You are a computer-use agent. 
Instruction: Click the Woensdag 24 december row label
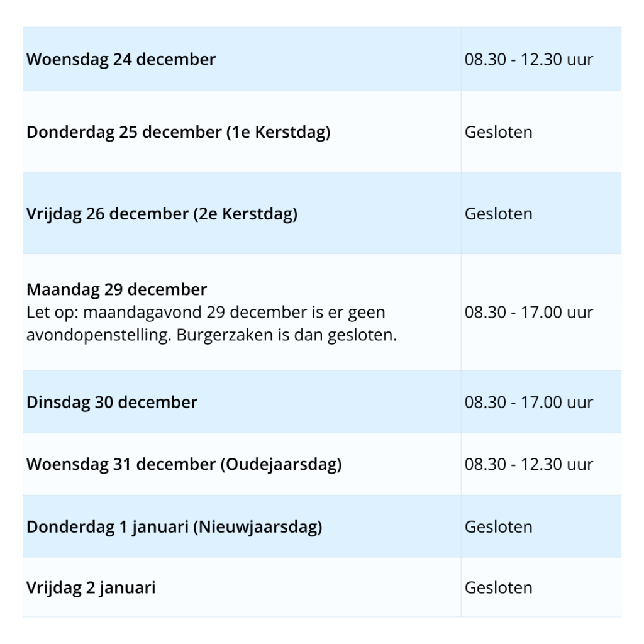[121, 60]
